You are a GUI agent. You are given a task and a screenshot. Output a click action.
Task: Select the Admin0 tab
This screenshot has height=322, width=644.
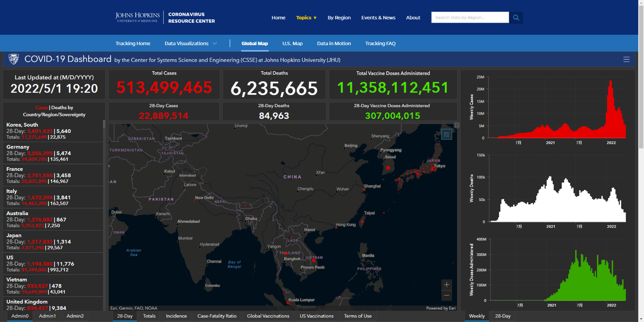20,316
